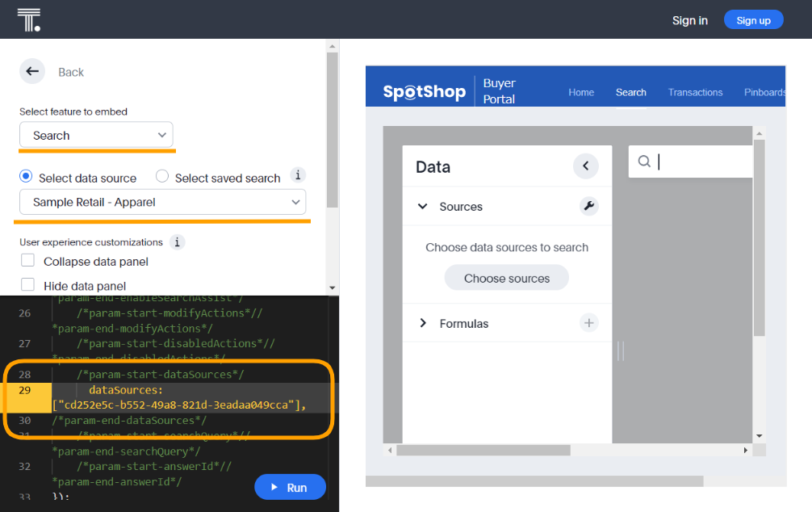Click the info icon near User experience customizations

[x=177, y=241]
